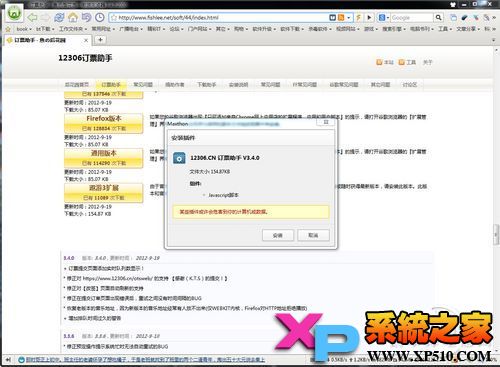This screenshot has height=367, width=500.
Task: Reopen the last closed page with the undo icon
Action: (x=86, y=17)
